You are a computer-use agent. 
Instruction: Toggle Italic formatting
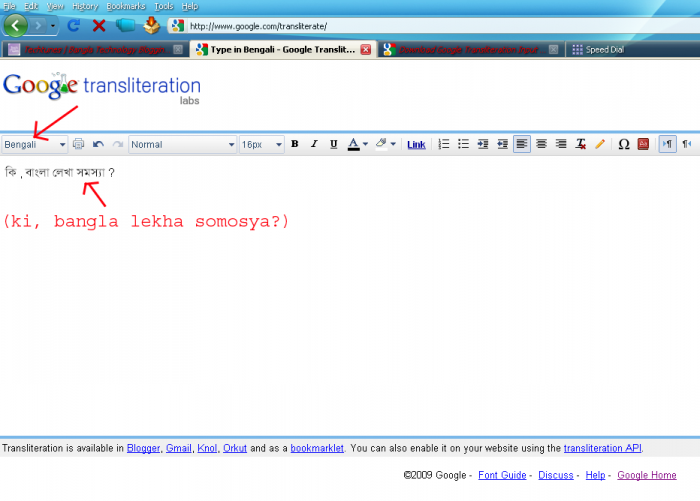[x=314, y=144]
